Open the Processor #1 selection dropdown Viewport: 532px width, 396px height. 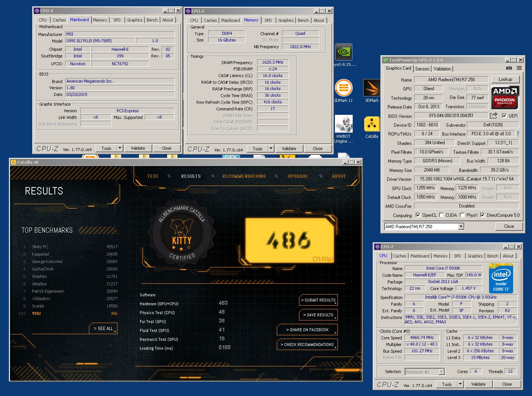425,372
